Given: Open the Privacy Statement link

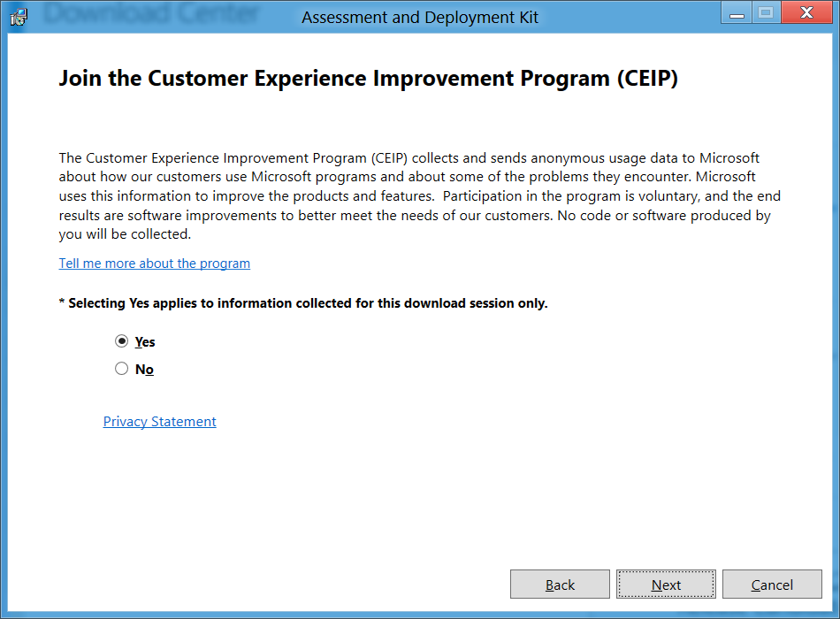Looking at the screenshot, I should (160, 422).
